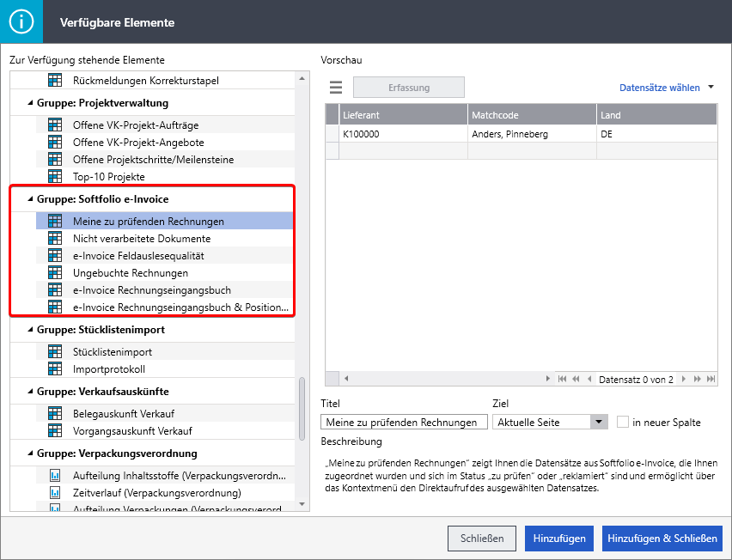
Task: Go to previous record in navigator
Action: click(589, 379)
